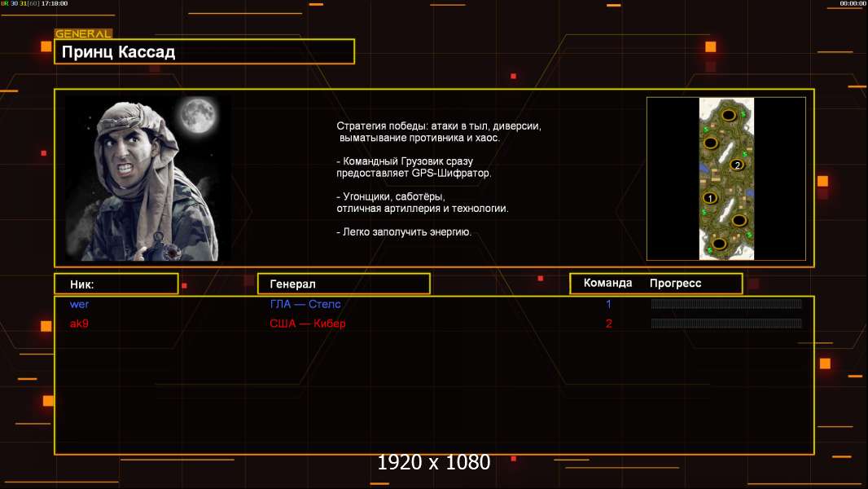Image resolution: width=868 pixels, height=489 pixels.
Task: Click start position 1 marker on minimap
Action: click(710, 198)
